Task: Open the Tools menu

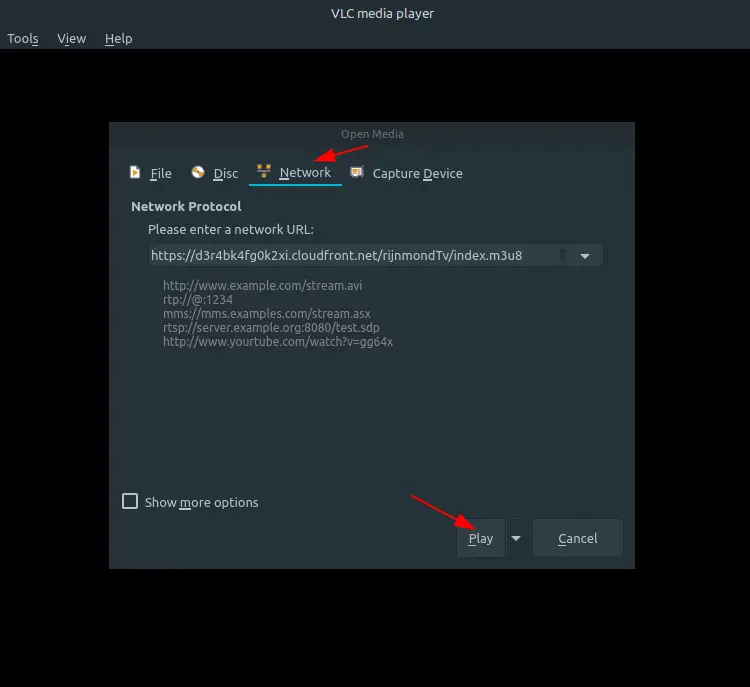Action: click(23, 39)
